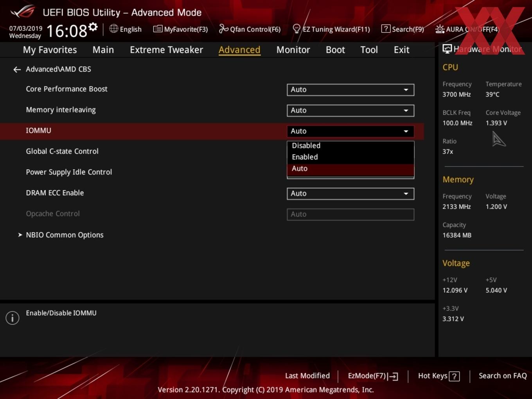532x399 pixels.
Task: Select Core Performance Boost label
Action: coord(66,89)
